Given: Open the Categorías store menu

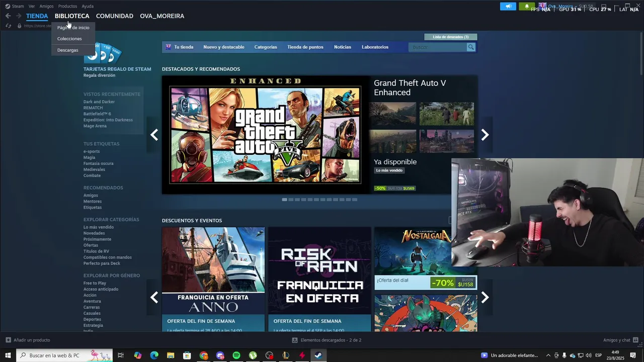Looking at the screenshot, I should pyautogui.click(x=266, y=47).
